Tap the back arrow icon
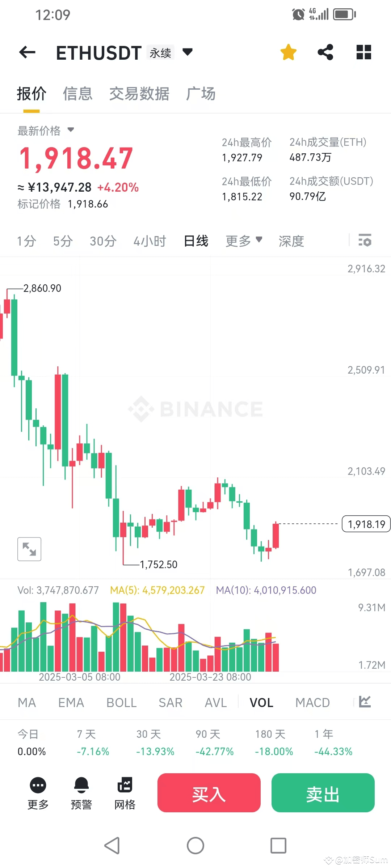This screenshot has height=868, width=391. click(x=27, y=52)
